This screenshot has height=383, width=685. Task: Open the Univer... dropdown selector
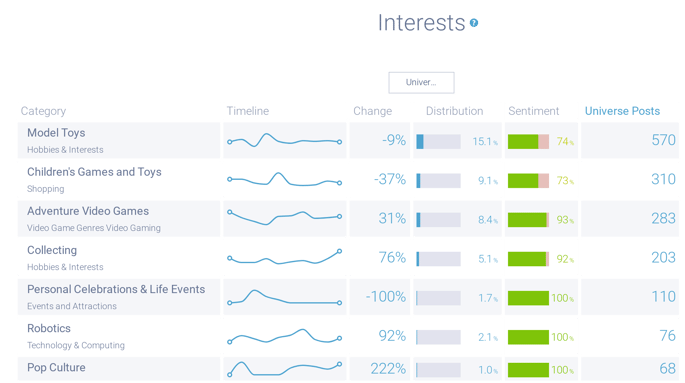pyautogui.click(x=421, y=83)
